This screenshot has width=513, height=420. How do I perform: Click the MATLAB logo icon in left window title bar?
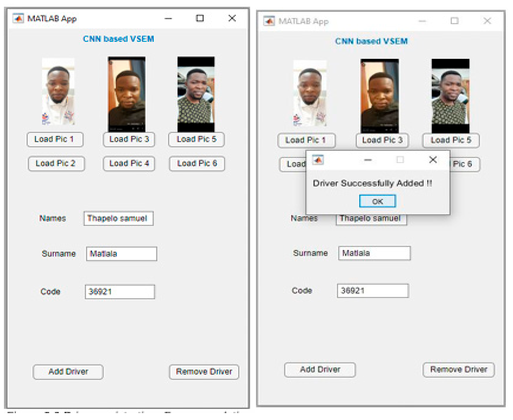(x=18, y=18)
